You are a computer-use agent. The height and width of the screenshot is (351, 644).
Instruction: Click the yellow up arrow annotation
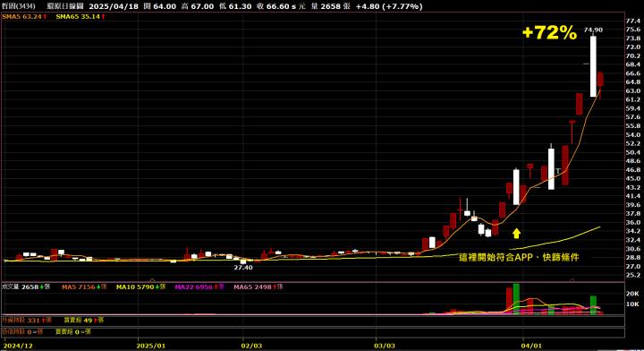point(517,234)
